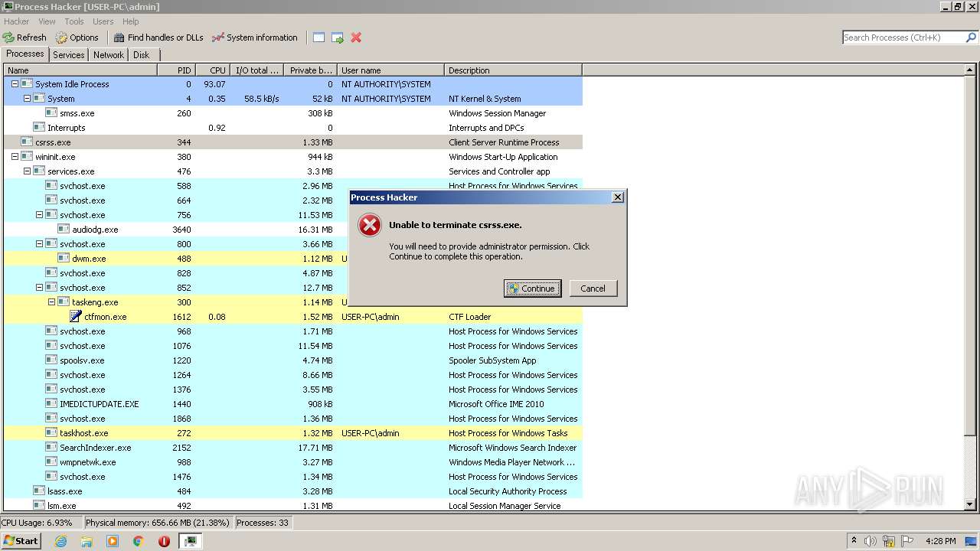Open the Hacker menu
This screenshot has width=980, height=551.
tap(16, 21)
